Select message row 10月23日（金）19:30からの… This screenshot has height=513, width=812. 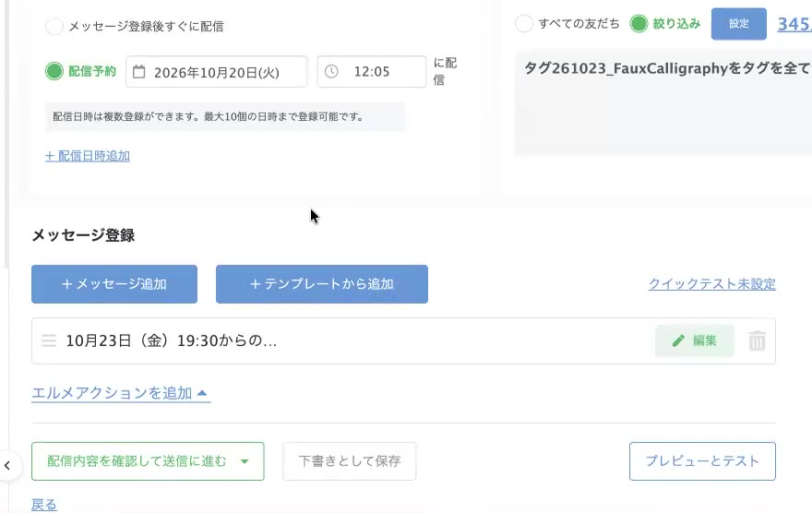pyautogui.click(x=403, y=341)
